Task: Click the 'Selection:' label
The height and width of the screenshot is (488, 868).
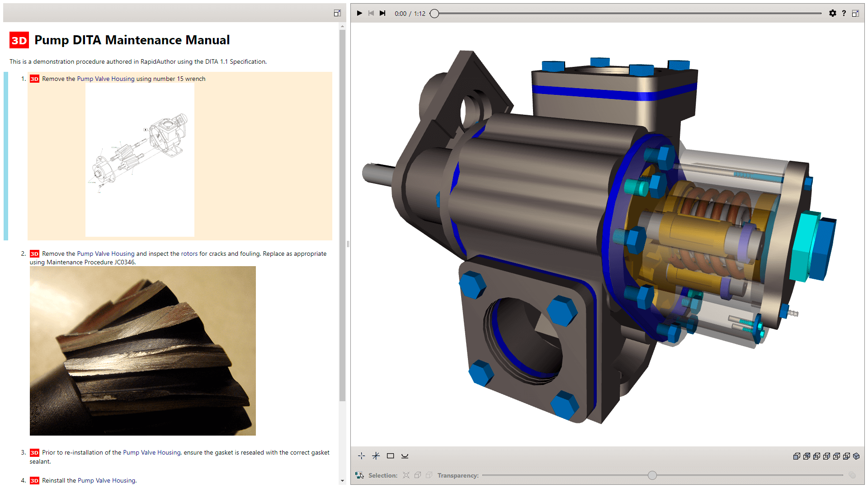Action: coord(383,475)
